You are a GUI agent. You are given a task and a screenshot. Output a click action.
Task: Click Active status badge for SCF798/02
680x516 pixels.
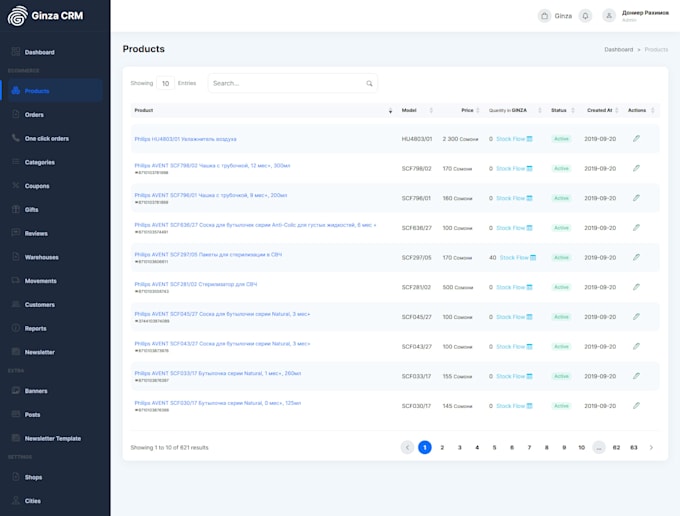[561, 168]
